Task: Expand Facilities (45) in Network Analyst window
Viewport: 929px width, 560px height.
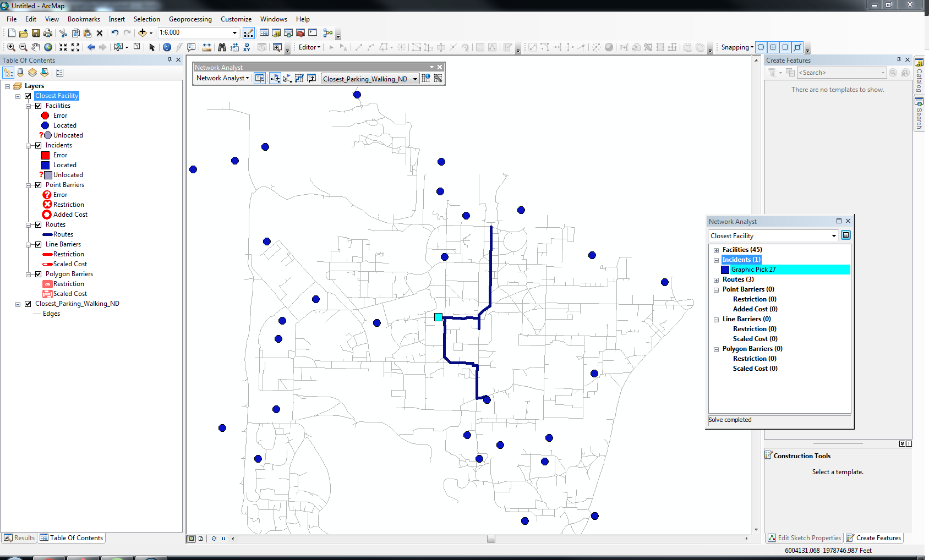Action: click(x=717, y=250)
